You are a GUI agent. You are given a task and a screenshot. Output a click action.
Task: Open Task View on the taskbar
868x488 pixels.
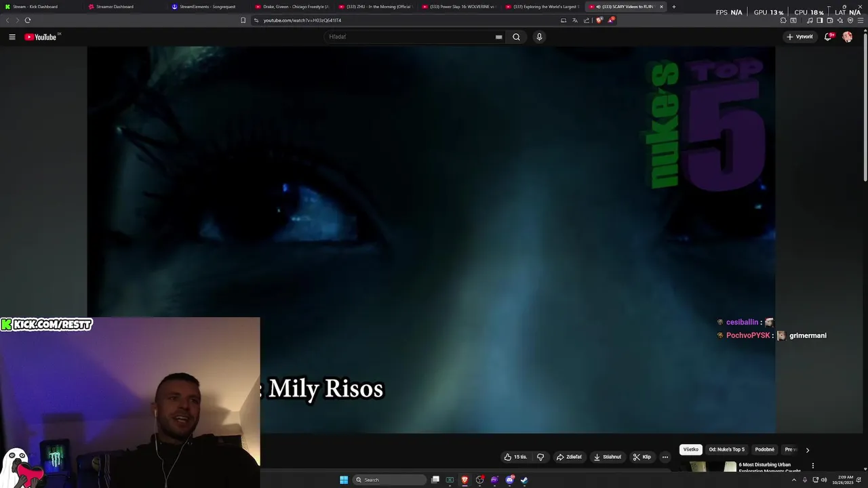tap(435, 480)
